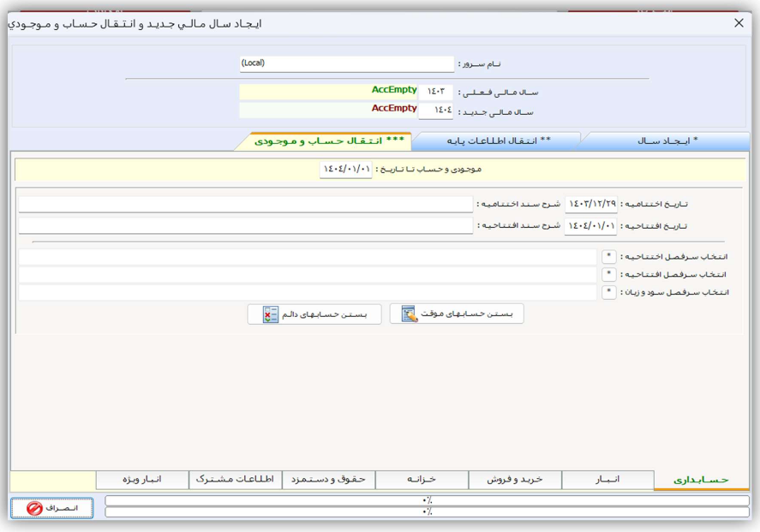Click the upper progress bar
Viewport: 760px width, 532px height.
427,500
